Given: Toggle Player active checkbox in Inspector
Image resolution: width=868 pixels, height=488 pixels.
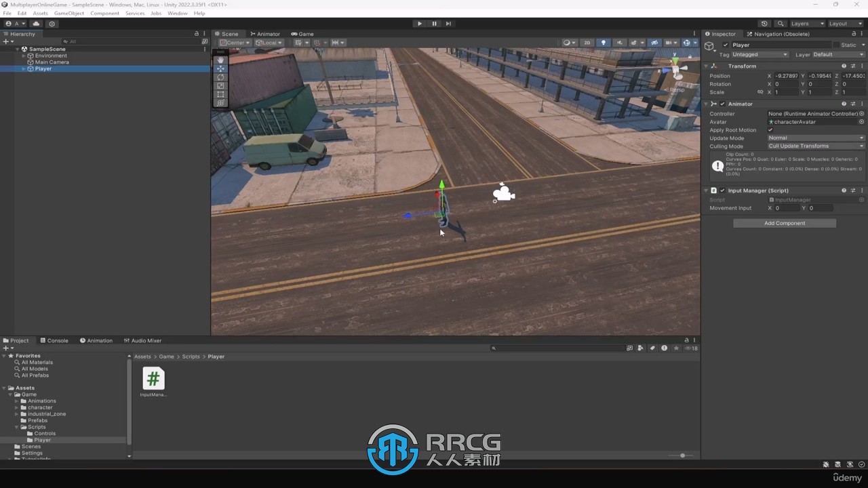Looking at the screenshot, I should click(726, 45).
